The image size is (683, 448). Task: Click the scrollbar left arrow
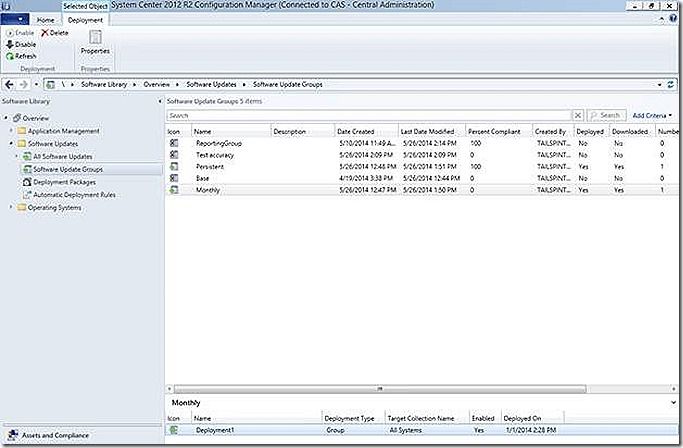[x=170, y=388]
